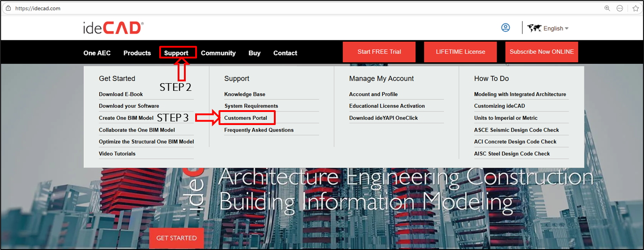Open the Customizing ideCAD link

click(499, 106)
